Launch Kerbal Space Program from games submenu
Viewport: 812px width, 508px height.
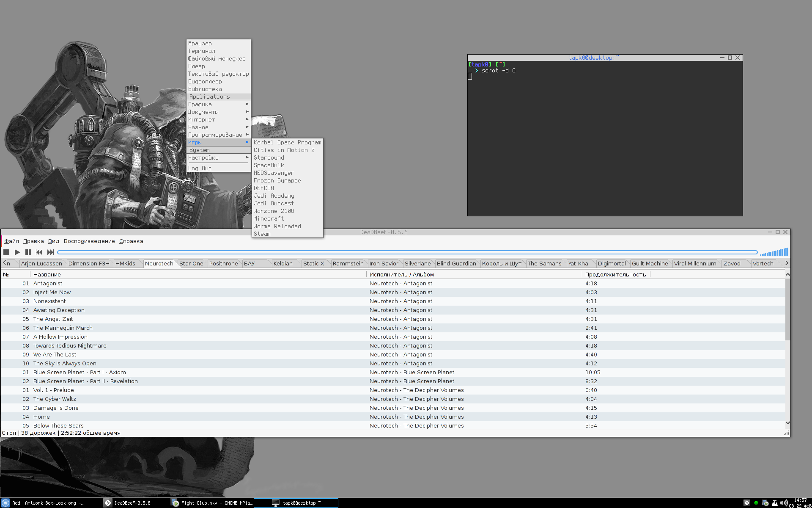click(288, 142)
